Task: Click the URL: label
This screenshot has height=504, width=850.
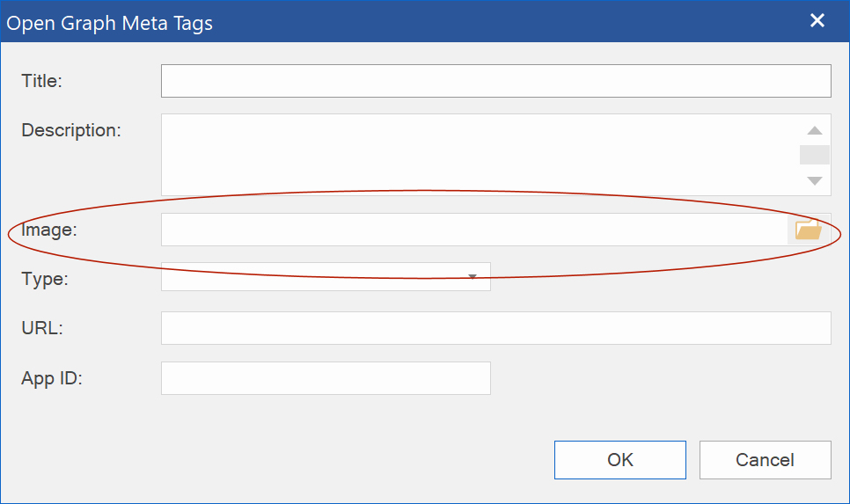Action: pyautogui.click(x=41, y=328)
